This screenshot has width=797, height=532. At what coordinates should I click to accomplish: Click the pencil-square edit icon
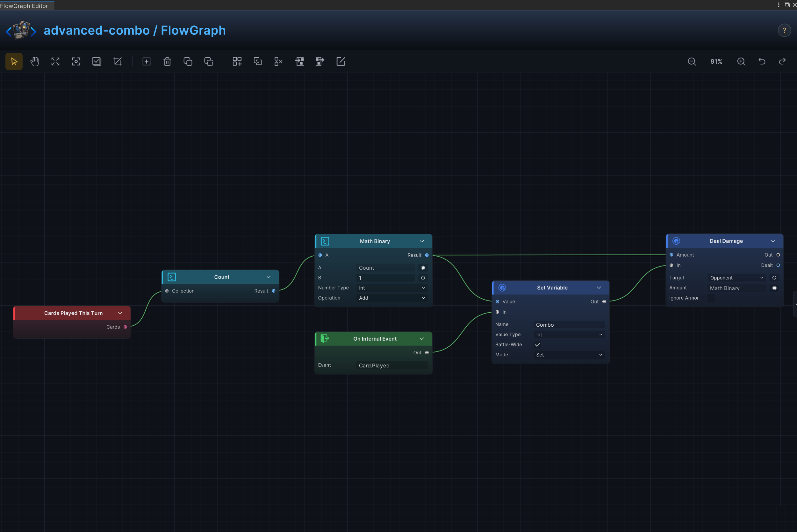(x=341, y=61)
